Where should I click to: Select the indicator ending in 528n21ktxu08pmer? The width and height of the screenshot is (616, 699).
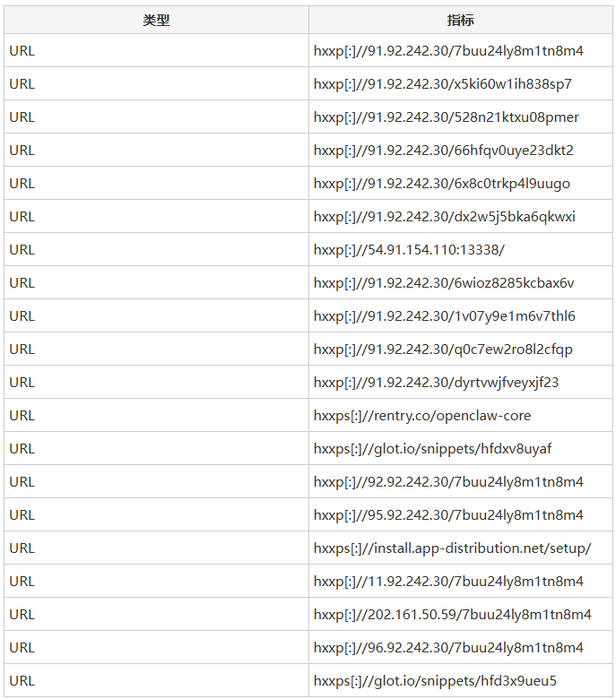click(x=447, y=117)
